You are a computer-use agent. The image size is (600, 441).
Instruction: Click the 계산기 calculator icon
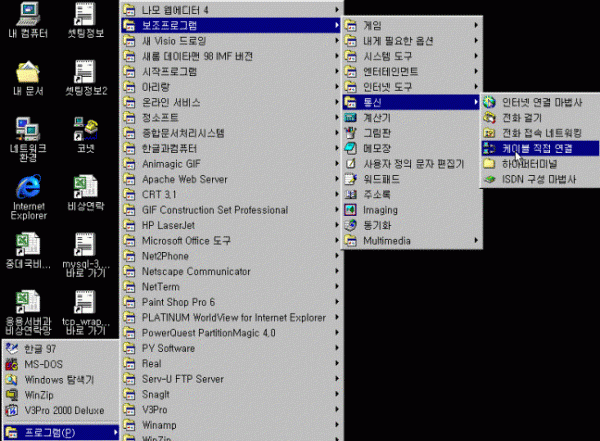[350, 118]
